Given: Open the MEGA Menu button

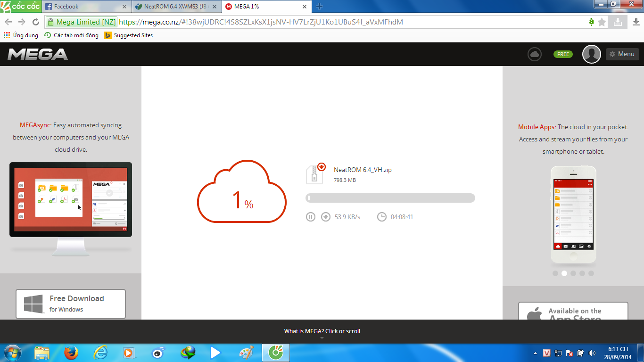Looking at the screenshot, I should point(622,54).
